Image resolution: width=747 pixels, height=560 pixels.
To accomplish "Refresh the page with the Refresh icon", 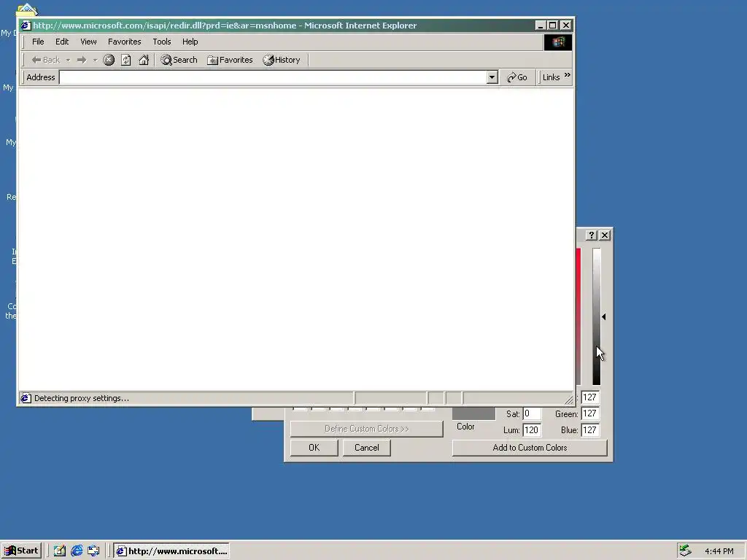I will (x=125, y=60).
